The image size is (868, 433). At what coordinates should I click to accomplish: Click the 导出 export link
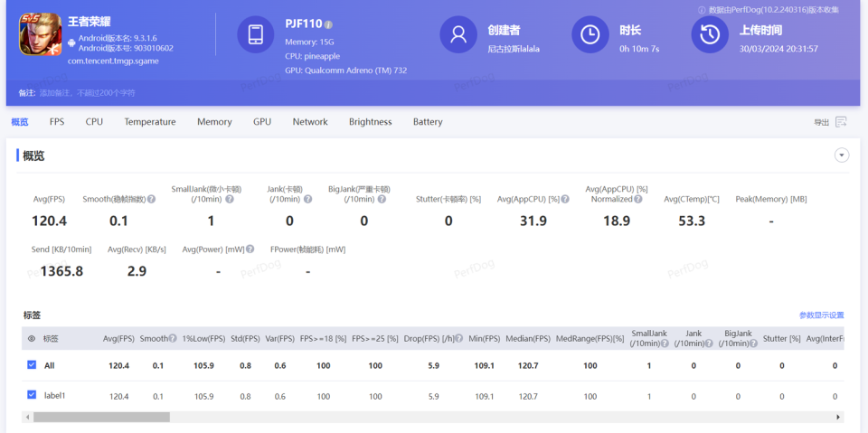821,122
